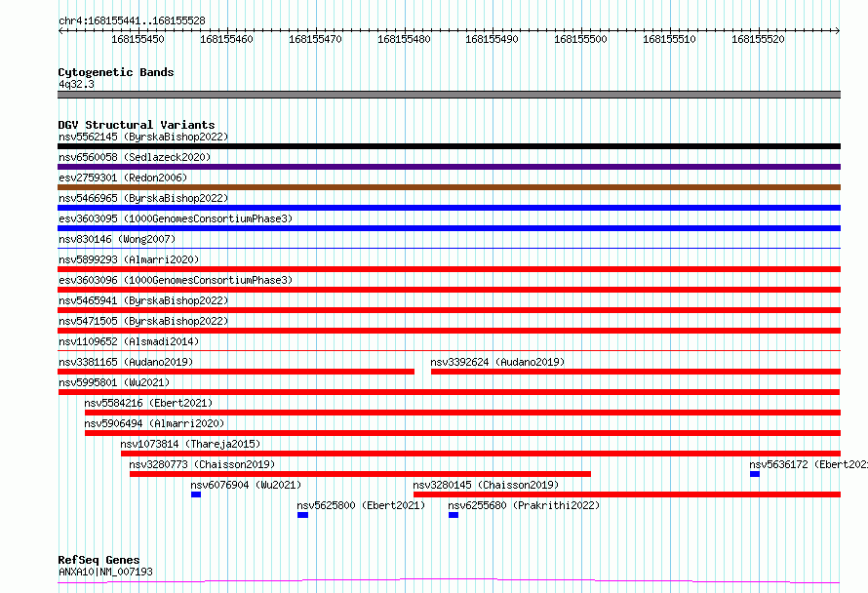Open esv3603096 (1000GenomesConsortiumPhase3) label

tap(176, 280)
